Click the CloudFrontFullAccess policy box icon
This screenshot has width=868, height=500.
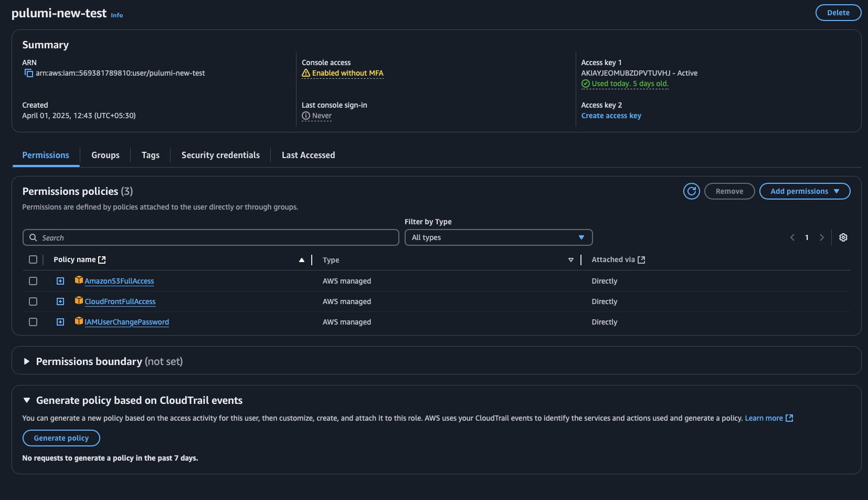pos(79,300)
